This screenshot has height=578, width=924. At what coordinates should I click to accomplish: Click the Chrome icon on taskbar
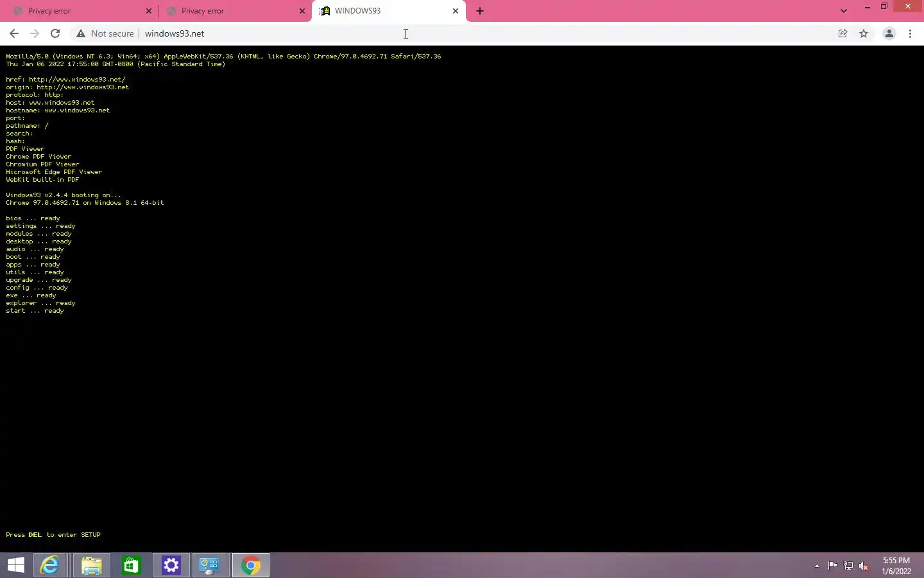pos(251,565)
